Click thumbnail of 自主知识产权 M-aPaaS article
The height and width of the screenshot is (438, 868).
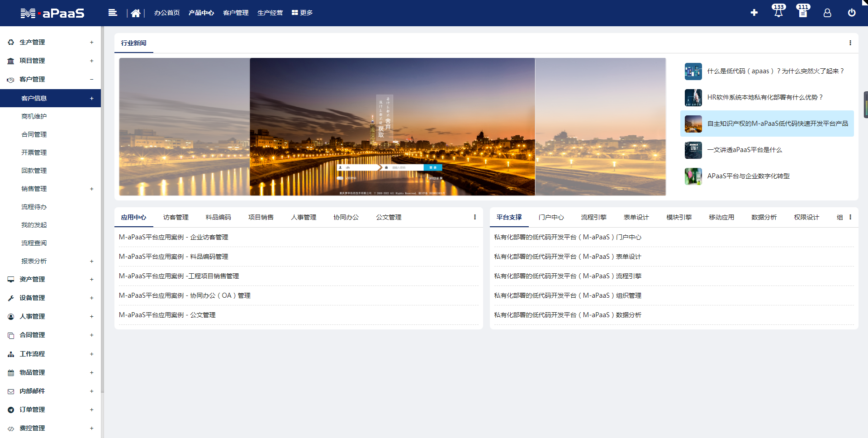pyautogui.click(x=693, y=124)
